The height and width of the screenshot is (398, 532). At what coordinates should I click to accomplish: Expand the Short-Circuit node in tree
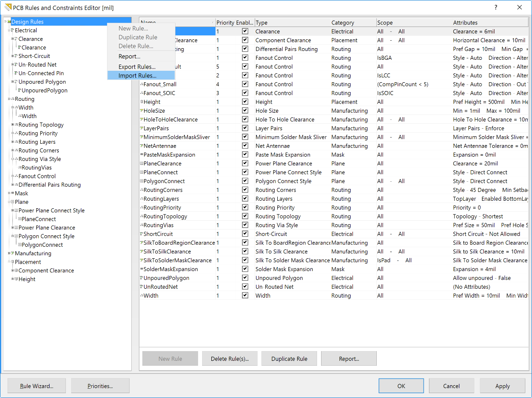pyautogui.click(x=12, y=56)
